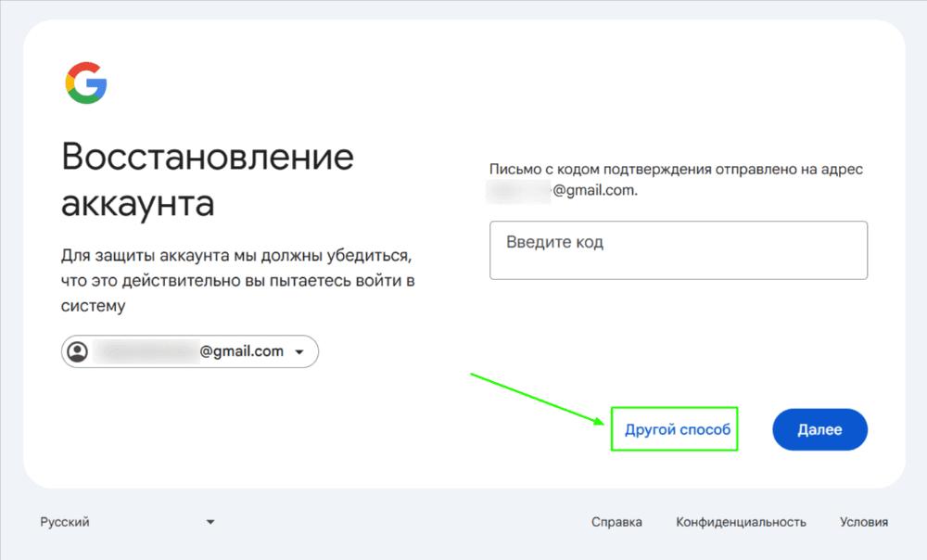Screen dimensions: 927x560
Task: Open the 'Условия' footer link
Action: point(864,522)
